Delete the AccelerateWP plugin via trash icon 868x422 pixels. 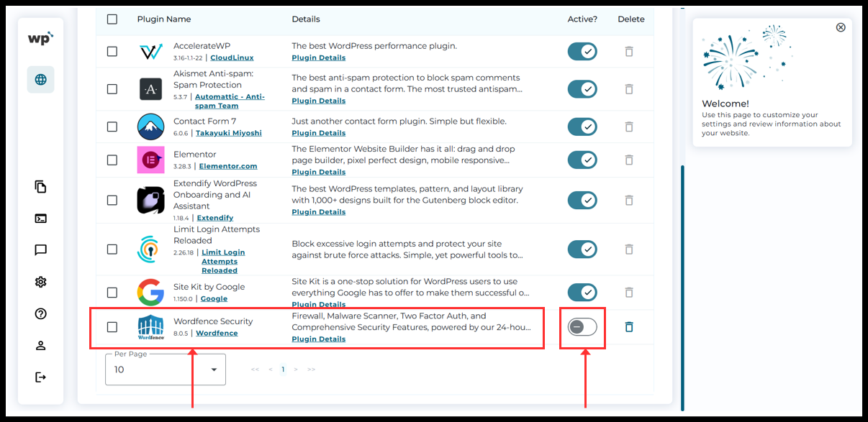coord(629,52)
